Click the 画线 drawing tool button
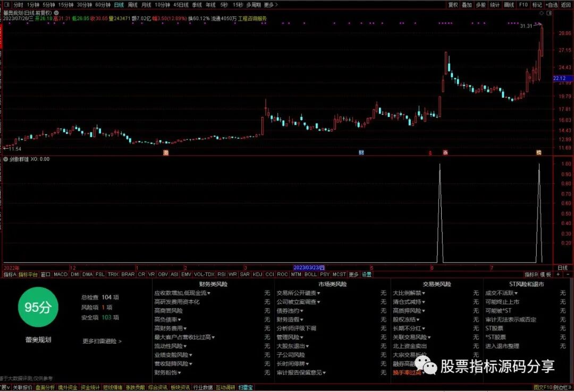 point(509,5)
